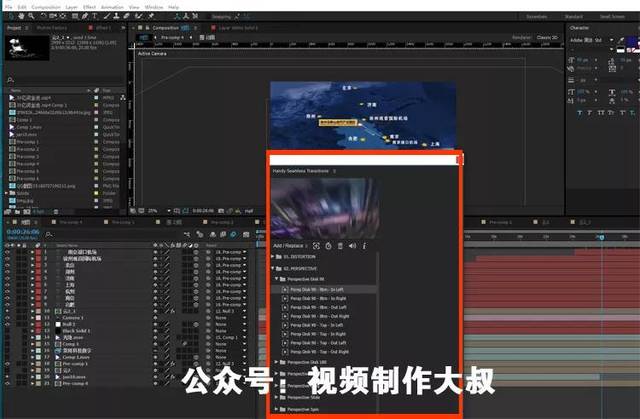The width and height of the screenshot is (640, 419).
Task: Toggle visibility eye of Pre-comp 4 layer
Action: click(7, 384)
